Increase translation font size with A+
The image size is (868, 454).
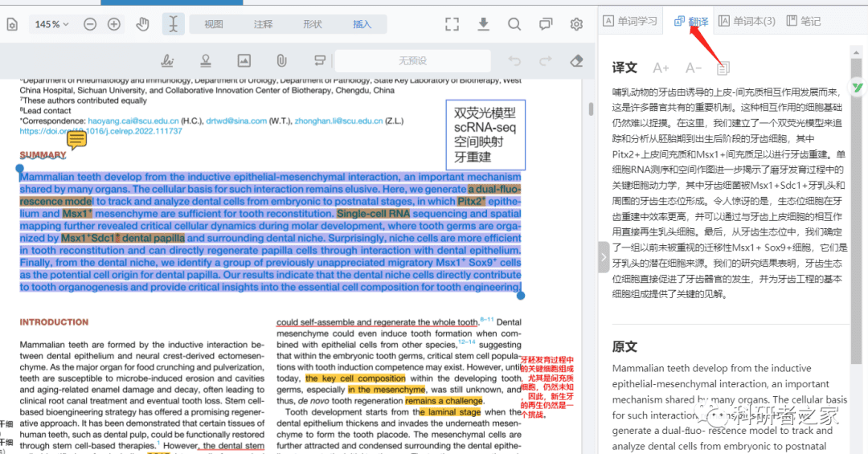[x=661, y=68]
